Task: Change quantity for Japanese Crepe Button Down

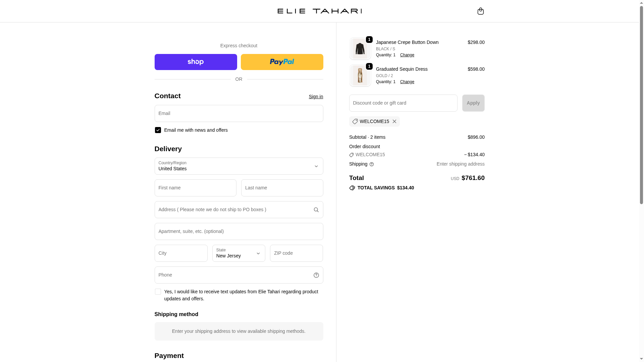Action: (x=407, y=55)
